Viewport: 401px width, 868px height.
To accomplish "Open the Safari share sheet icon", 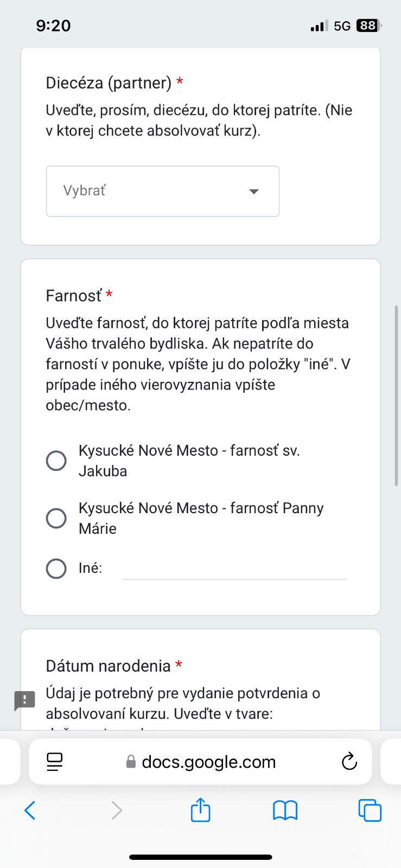I will click(x=200, y=810).
